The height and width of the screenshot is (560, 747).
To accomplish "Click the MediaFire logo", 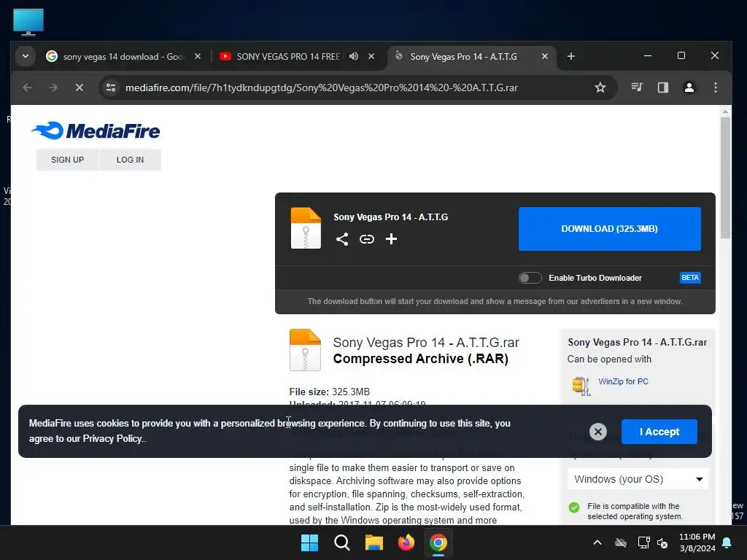I will pyautogui.click(x=96, y=131).
